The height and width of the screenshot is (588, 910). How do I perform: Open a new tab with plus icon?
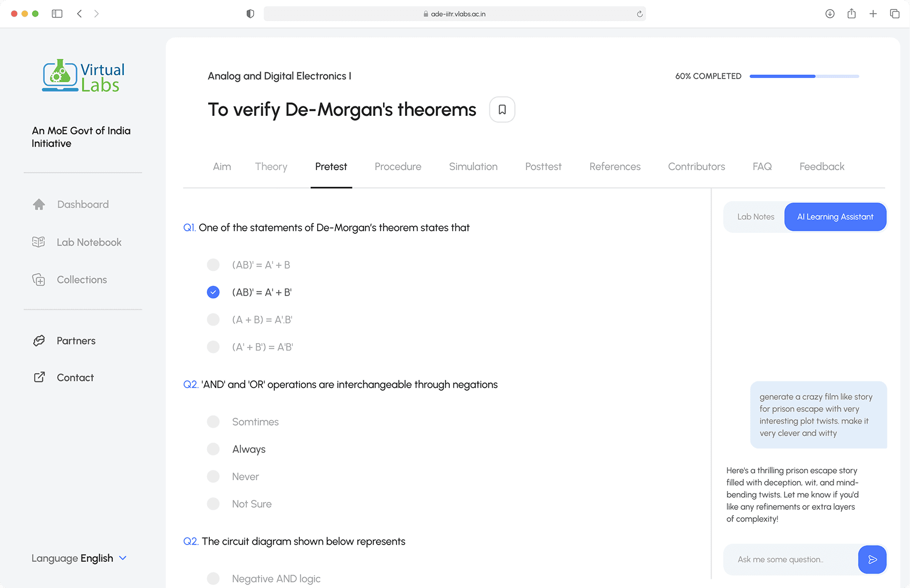click(x=873, y=14)
